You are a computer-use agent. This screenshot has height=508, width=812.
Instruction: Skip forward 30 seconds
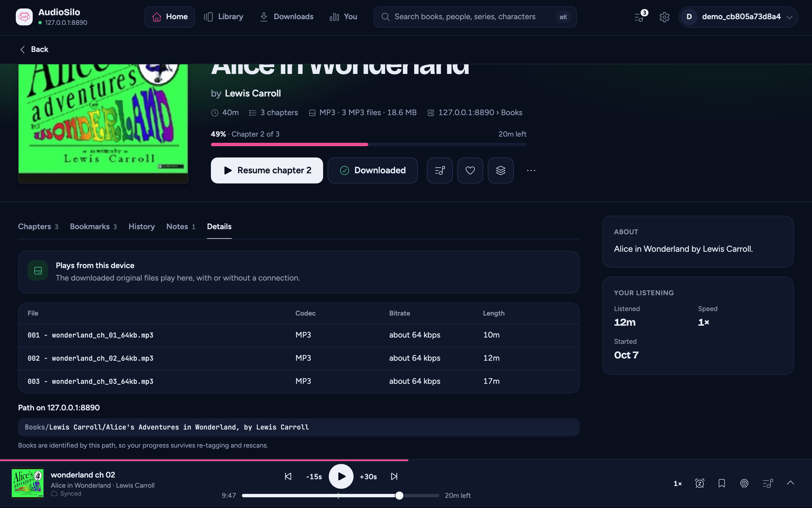click(368, 476)
